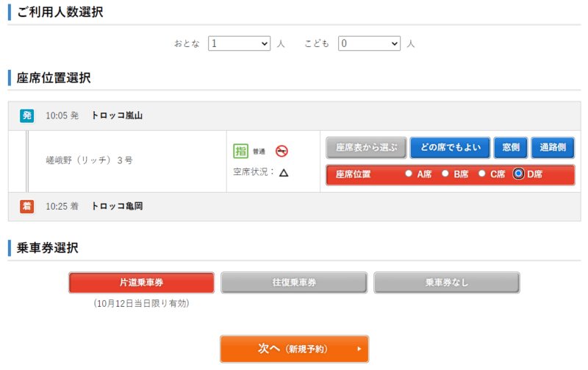Choose the 窓側 window seat button
This screenshot has width=588, height=370.
pos(511,147)
